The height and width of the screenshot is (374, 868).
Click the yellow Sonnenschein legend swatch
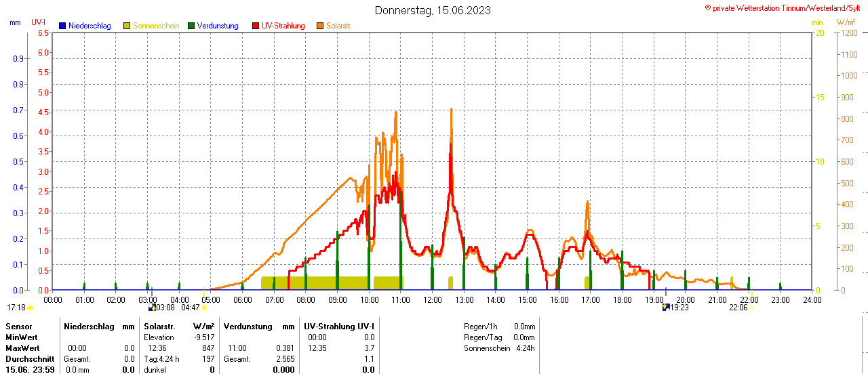(x=127, y=26)
